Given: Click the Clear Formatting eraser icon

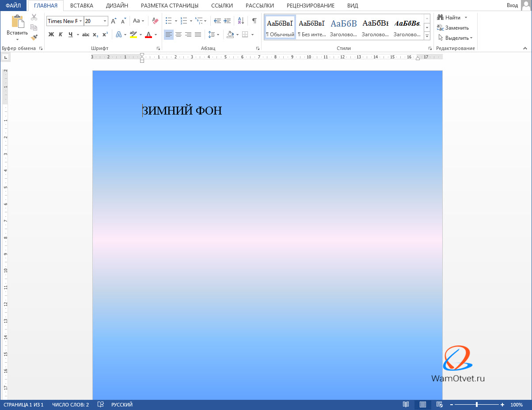Looking at the screenshot, I should click(155, 21).
